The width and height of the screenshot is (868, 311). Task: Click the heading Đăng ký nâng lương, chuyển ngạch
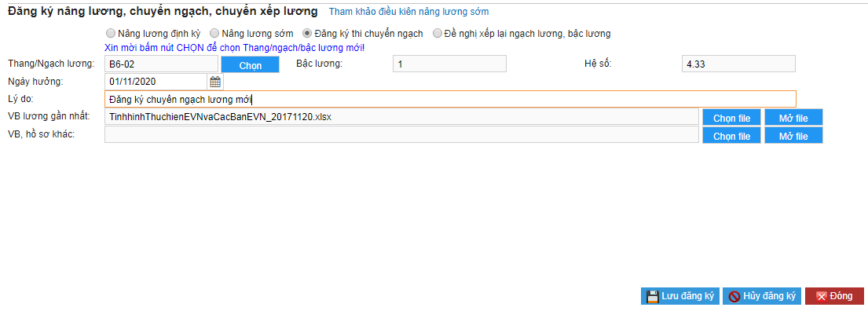pos(163,10)
